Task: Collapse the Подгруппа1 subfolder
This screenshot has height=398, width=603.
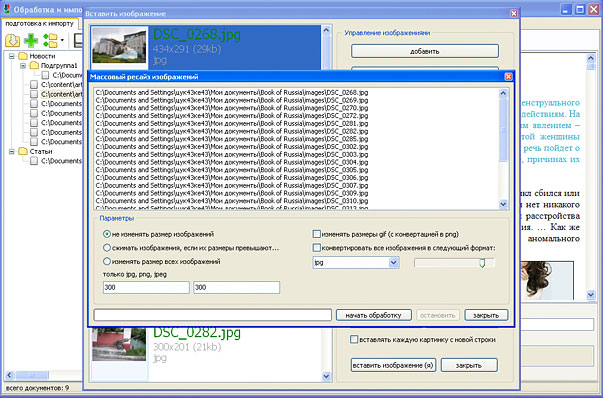Action: [23, 66]
